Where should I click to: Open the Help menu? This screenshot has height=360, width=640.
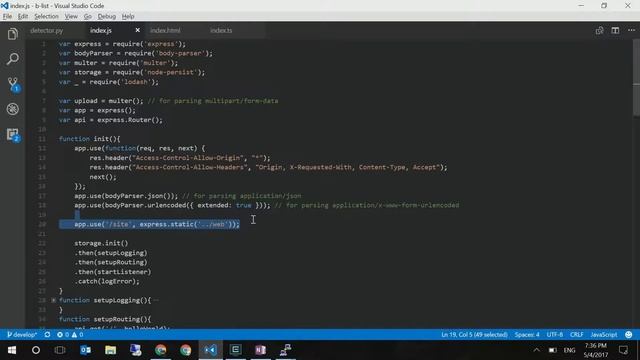tap(128, 16)
